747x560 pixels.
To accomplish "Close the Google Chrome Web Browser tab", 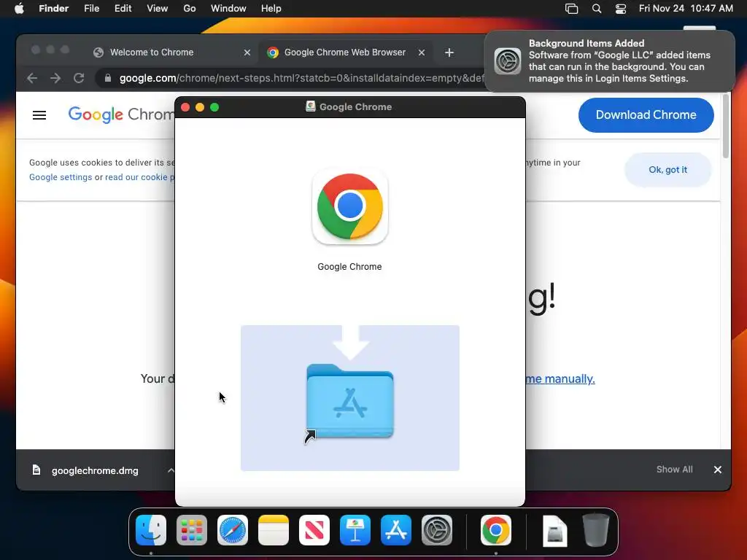I will [x=422, y=52].
